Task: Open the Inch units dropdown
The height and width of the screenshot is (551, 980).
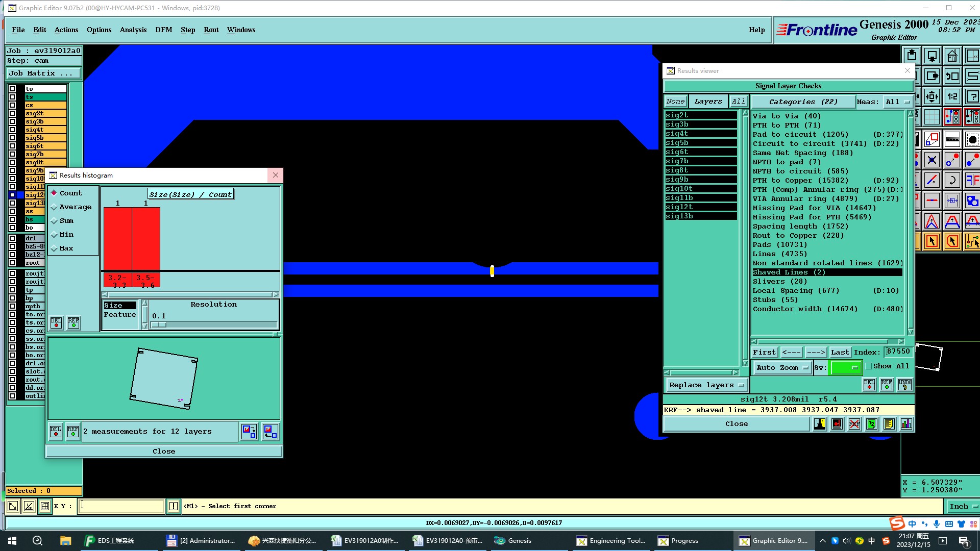Action: click(x=963, y=506)
